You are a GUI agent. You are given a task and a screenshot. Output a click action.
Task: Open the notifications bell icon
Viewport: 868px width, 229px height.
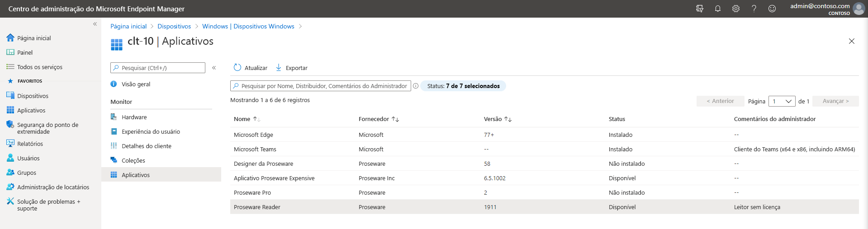coord(718,9)
